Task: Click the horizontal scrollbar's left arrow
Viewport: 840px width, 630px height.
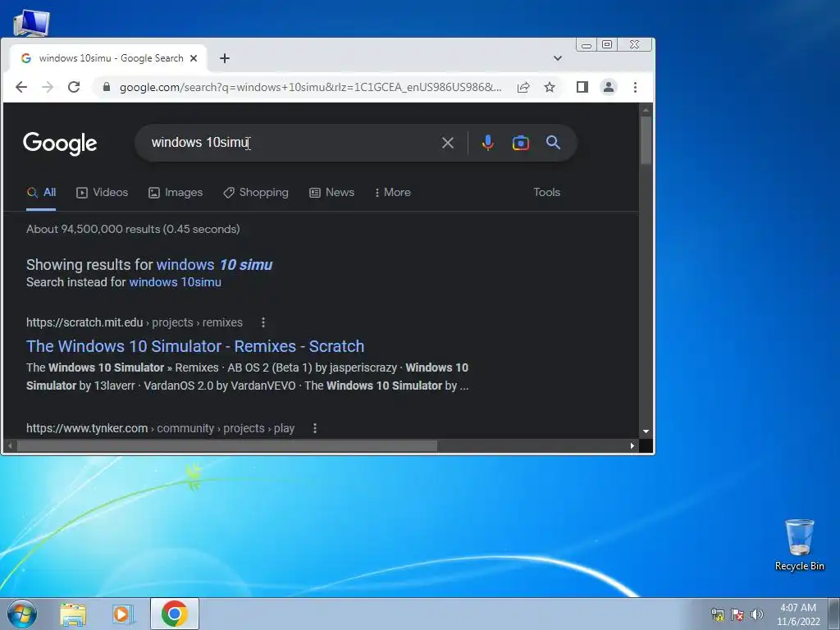Action: [x=10, y=445]
